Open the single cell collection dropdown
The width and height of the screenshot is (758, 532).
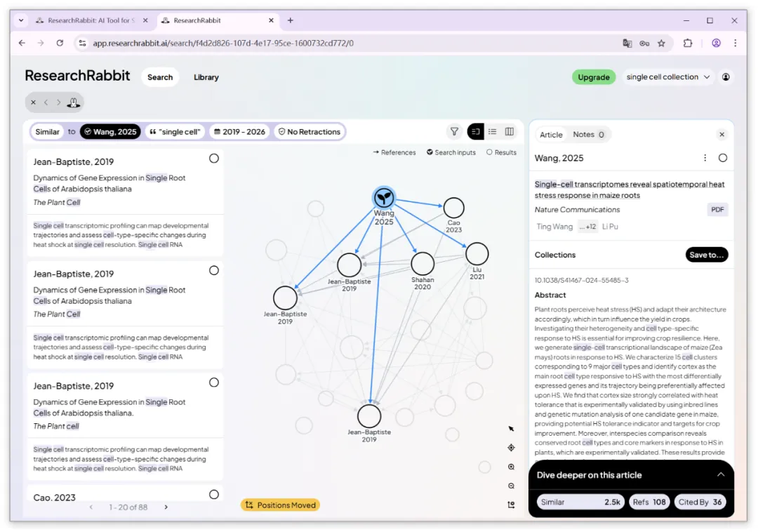pos(667,77)
